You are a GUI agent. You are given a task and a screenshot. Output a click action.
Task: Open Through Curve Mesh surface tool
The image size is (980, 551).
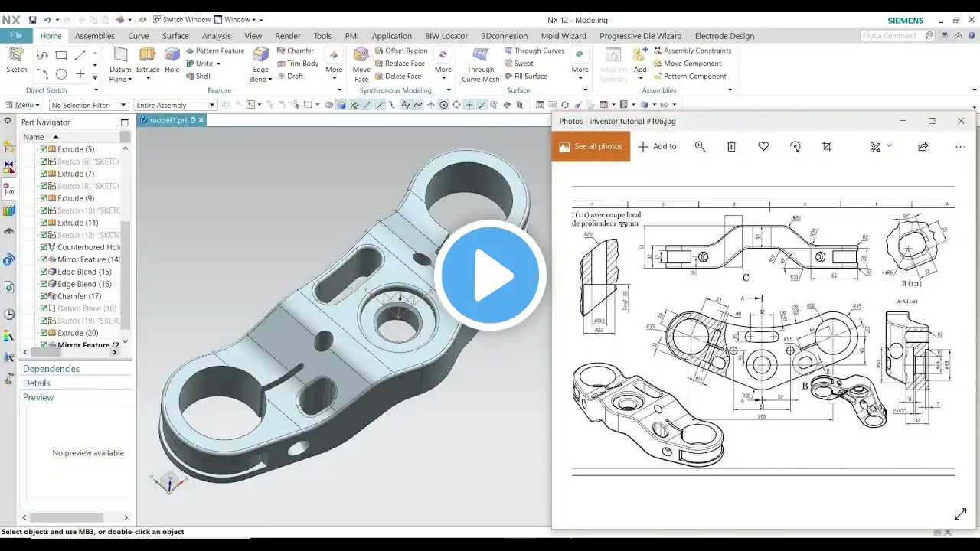pyautogui.click(x=480, y=64)
